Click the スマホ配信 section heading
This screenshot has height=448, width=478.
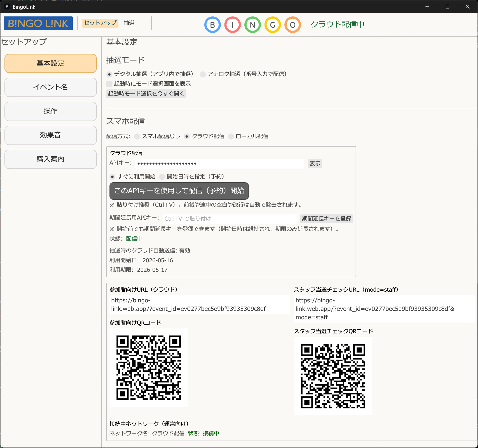tap(125, 121)
